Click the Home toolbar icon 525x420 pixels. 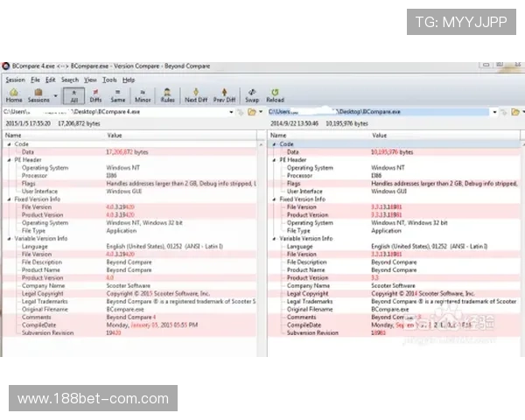[13, 94]
